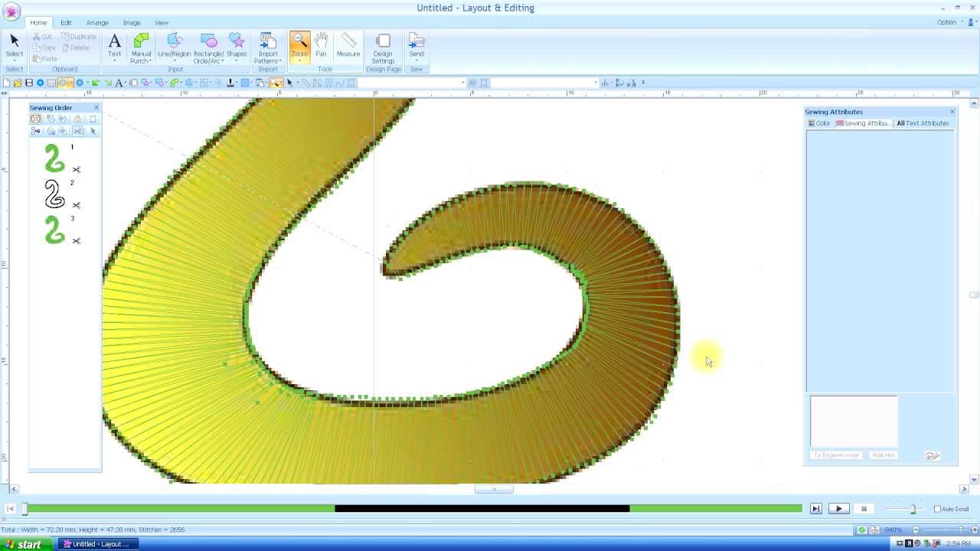Switch to the Edit ribbon tab

(x=66, y=22)
